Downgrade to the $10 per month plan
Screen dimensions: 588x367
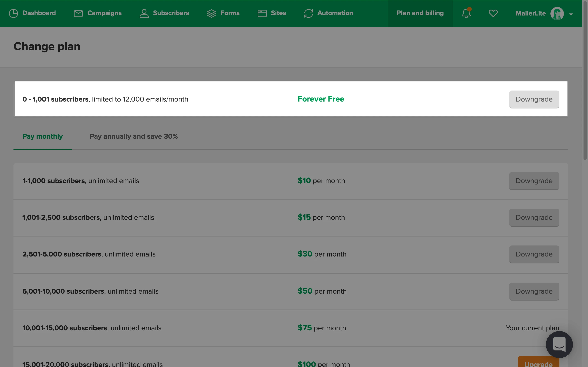click(534, 181)
